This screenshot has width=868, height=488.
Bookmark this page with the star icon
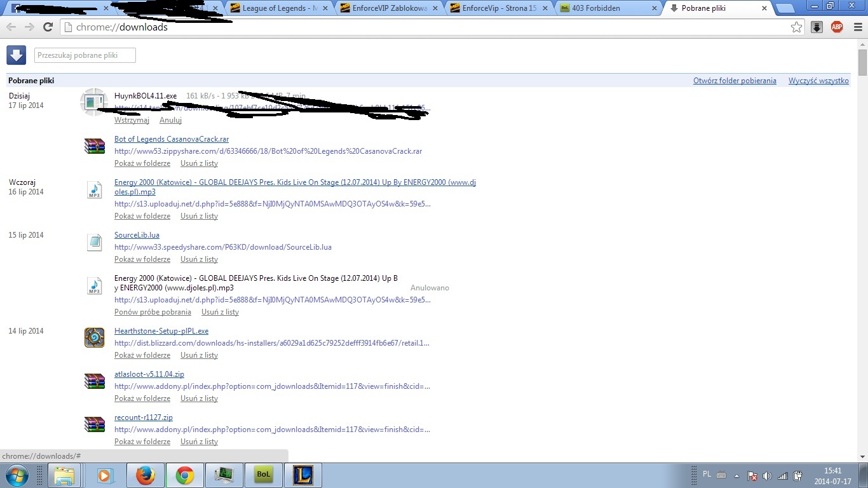(796, 27)
